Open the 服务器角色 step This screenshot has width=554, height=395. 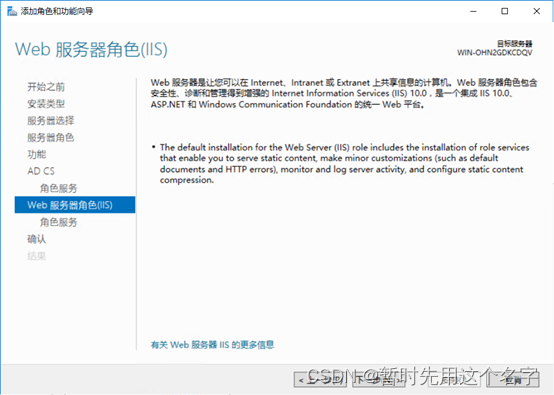click(x=51, y=137)
